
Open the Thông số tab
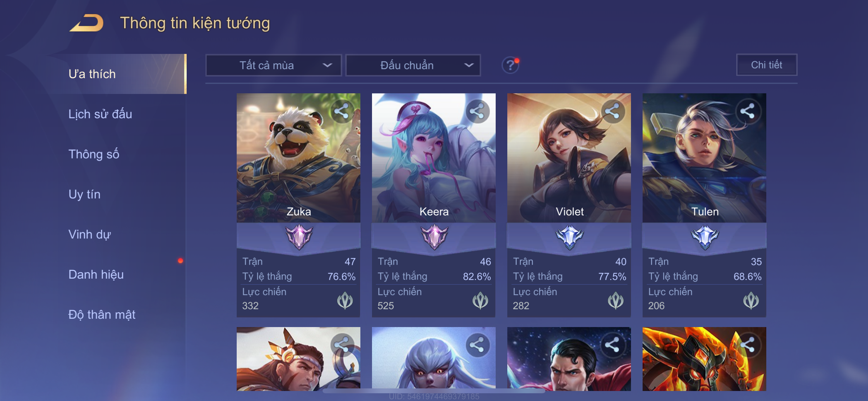(94, 154)
